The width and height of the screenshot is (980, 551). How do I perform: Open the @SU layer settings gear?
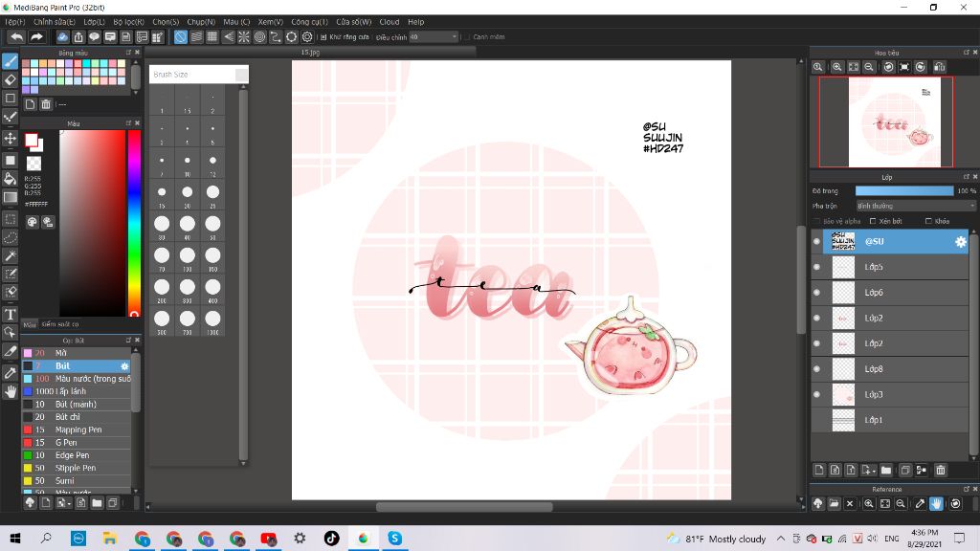coord(960,242)
